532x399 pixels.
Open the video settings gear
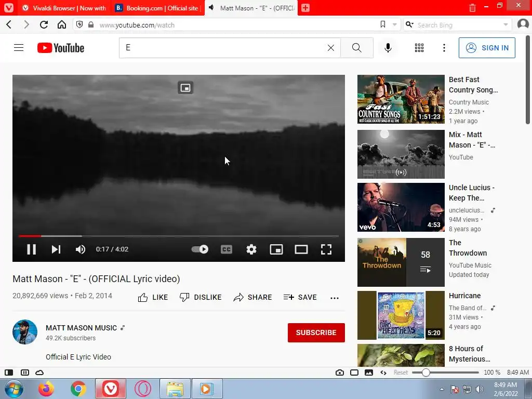click(x=251, y=249)
